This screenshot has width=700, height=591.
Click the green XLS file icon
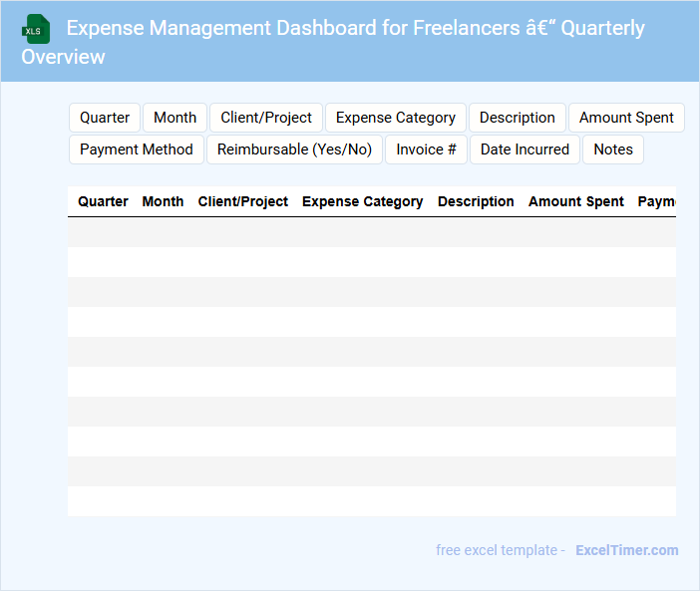[x=36, y=29]
